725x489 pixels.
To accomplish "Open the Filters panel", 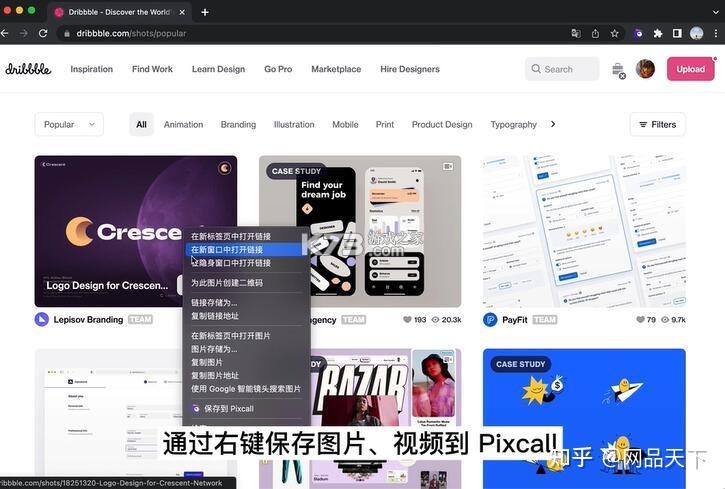I will [x=657, y=124].
